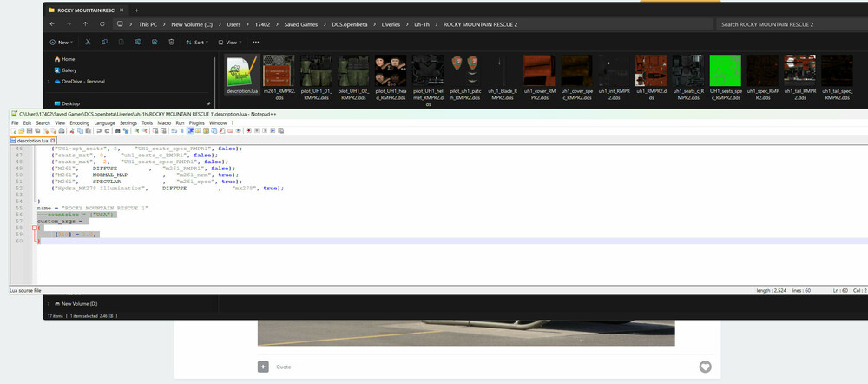Click the heart reaction icon on forum post
This screenshot has height=384, width=868.
coord(705,367)
